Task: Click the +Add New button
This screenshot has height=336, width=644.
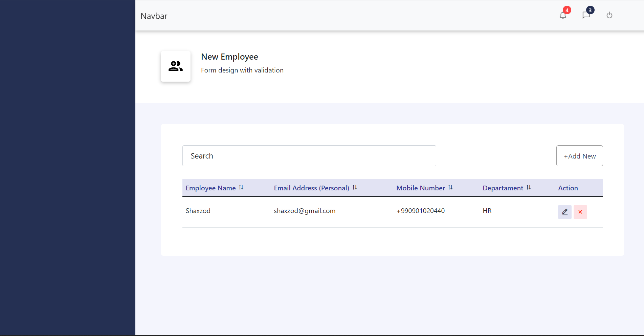Action: (580, 156)
